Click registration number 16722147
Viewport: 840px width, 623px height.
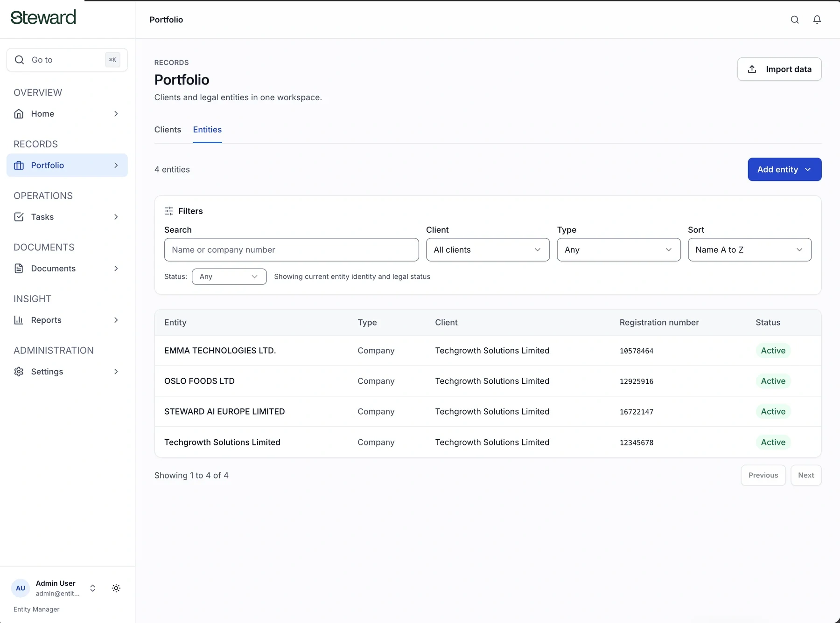[636, 412]
